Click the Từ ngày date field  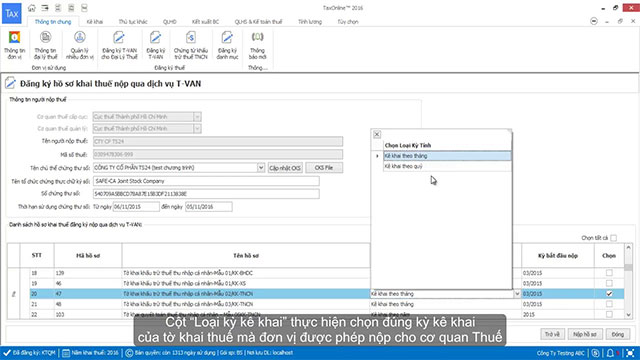[x=136, y=207]
